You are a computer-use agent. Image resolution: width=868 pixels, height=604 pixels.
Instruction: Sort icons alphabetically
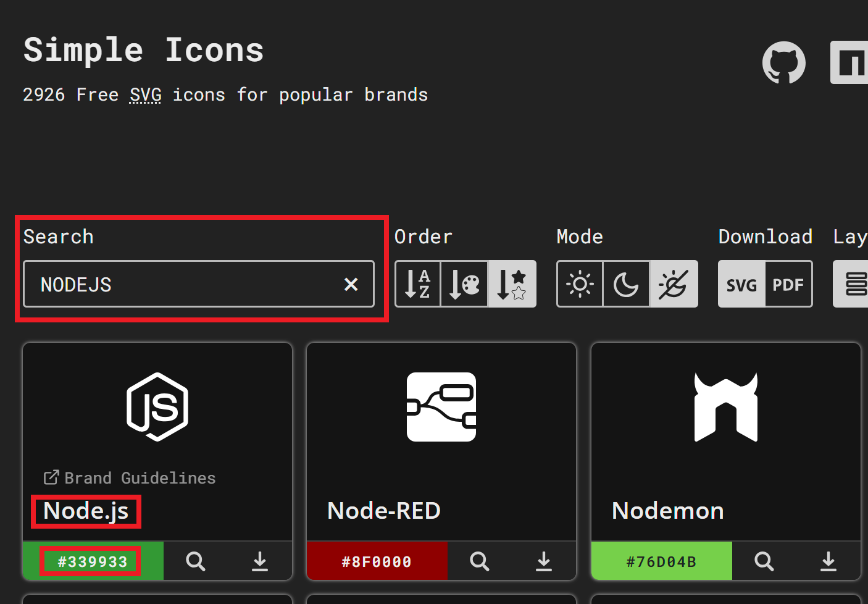click(418, 284)
